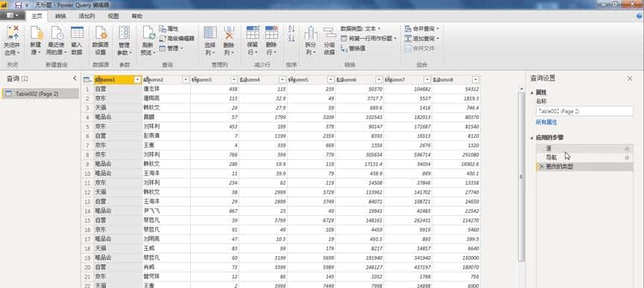This screenshot has height=288, width=644.
Task: Collapse the Queries (查询) pane chevron
Action: (75, 78)
